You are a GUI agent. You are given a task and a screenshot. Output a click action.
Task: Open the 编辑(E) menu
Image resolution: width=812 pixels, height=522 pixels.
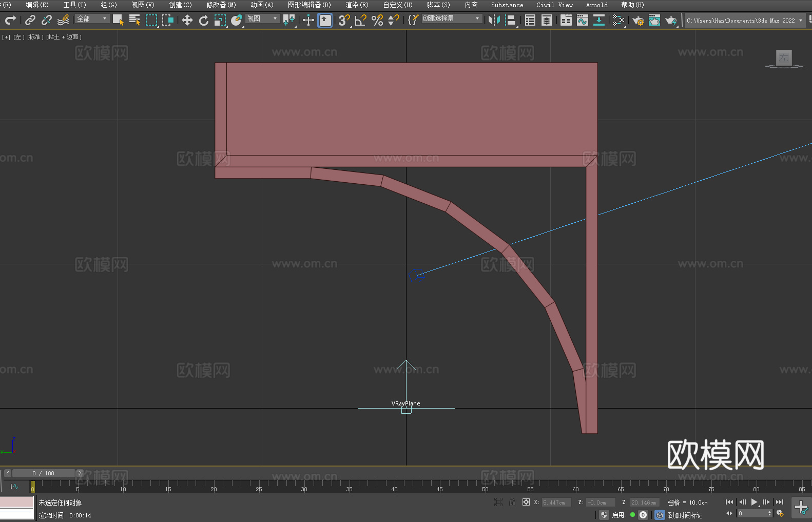[x=37, y=5]
